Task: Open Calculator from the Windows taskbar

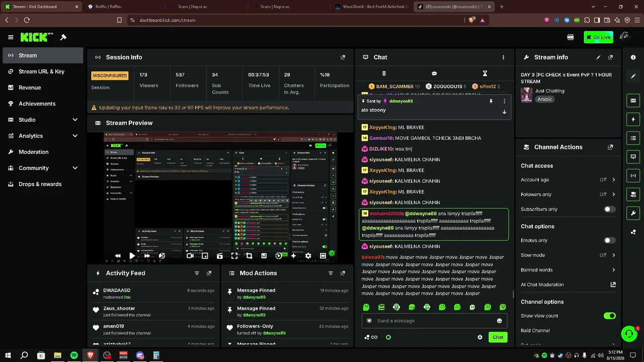Action: coord(156,355)
